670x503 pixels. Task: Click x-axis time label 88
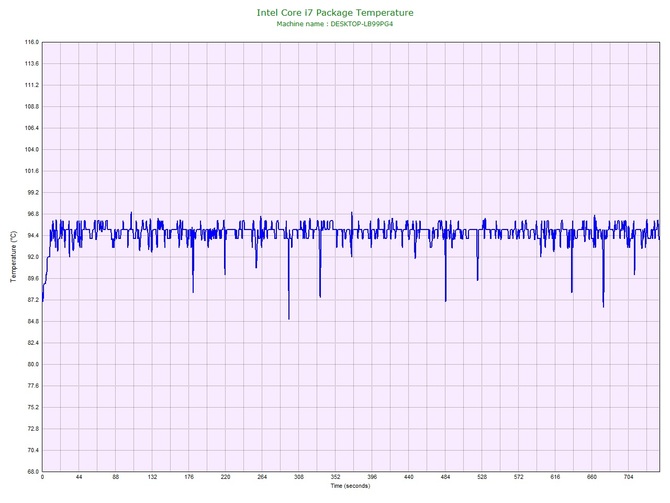click(x=116, y=477)
